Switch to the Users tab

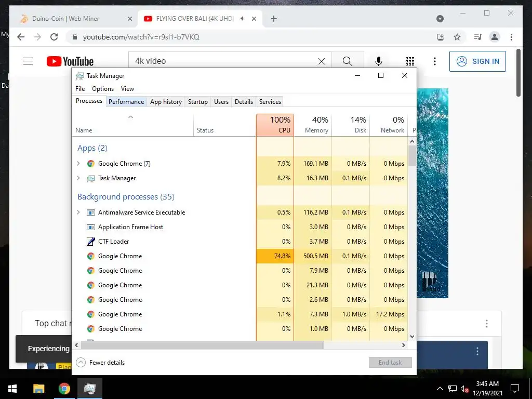coord(221,102)
